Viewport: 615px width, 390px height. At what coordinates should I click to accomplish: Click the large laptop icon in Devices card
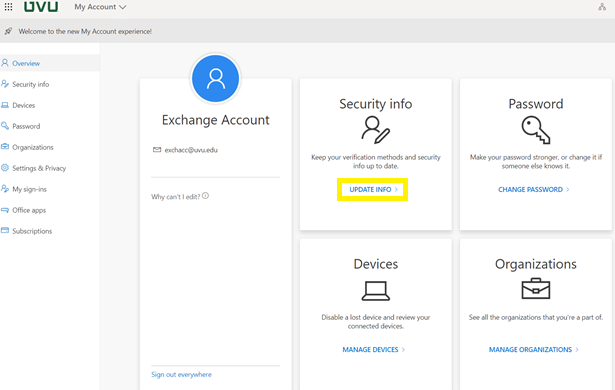coord(376,291)
